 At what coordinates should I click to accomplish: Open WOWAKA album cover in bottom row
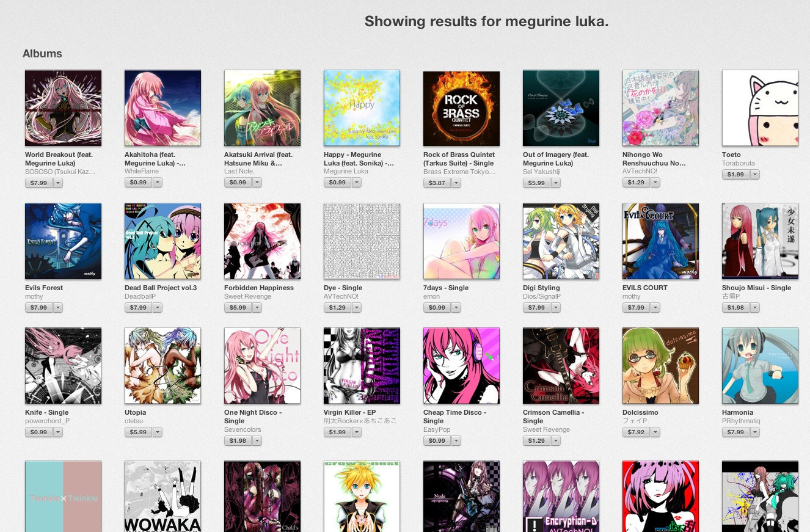(x=162, y=497)
